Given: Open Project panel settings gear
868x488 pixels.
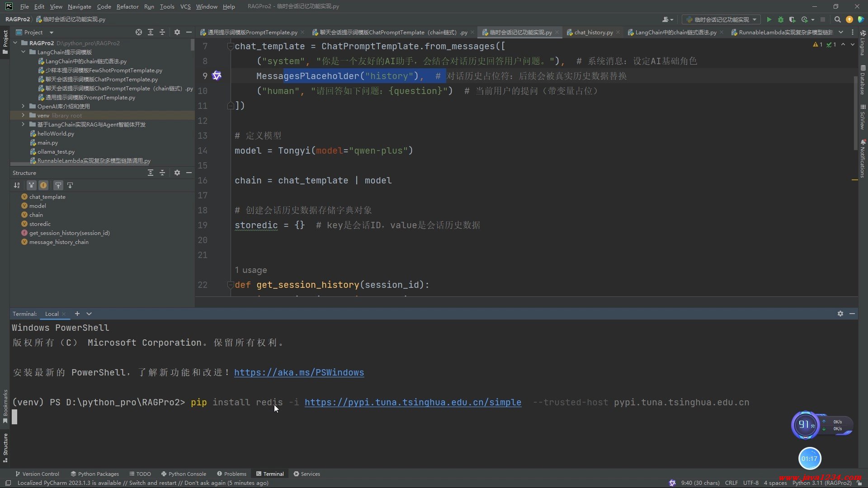Looking at the screenshot, I should (x=177, y=32).
